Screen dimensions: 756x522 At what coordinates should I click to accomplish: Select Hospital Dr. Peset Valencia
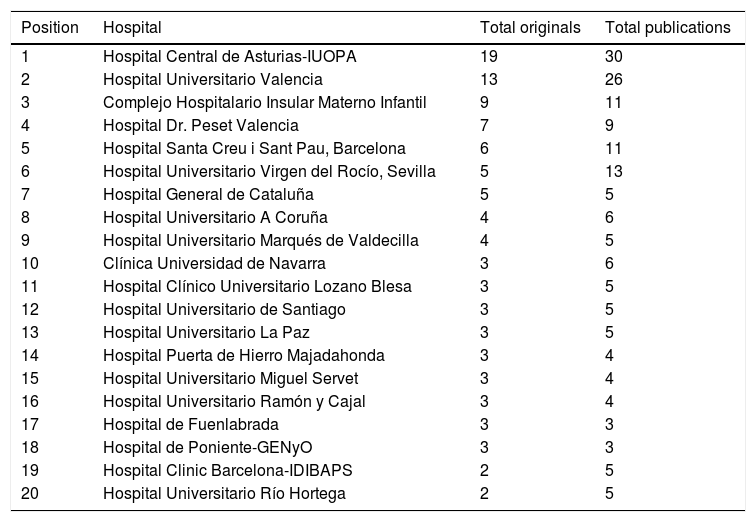tap(201, 126)
